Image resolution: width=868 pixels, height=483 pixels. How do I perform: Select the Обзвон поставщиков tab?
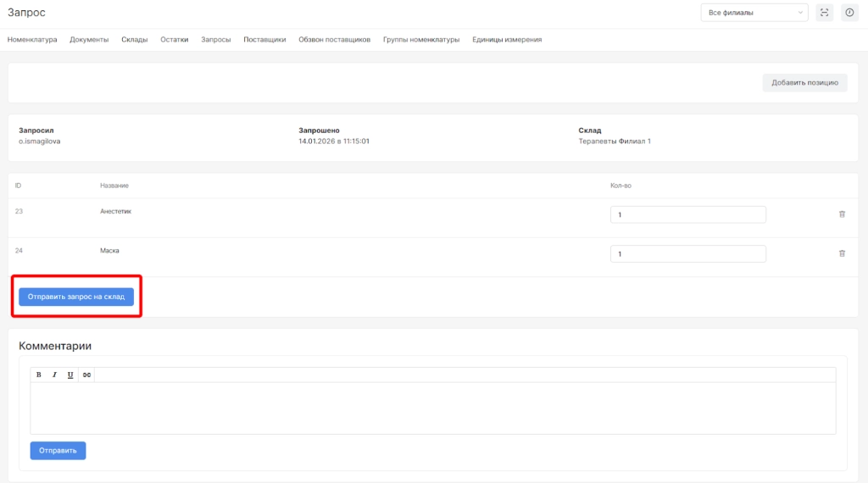coord(334,40)
